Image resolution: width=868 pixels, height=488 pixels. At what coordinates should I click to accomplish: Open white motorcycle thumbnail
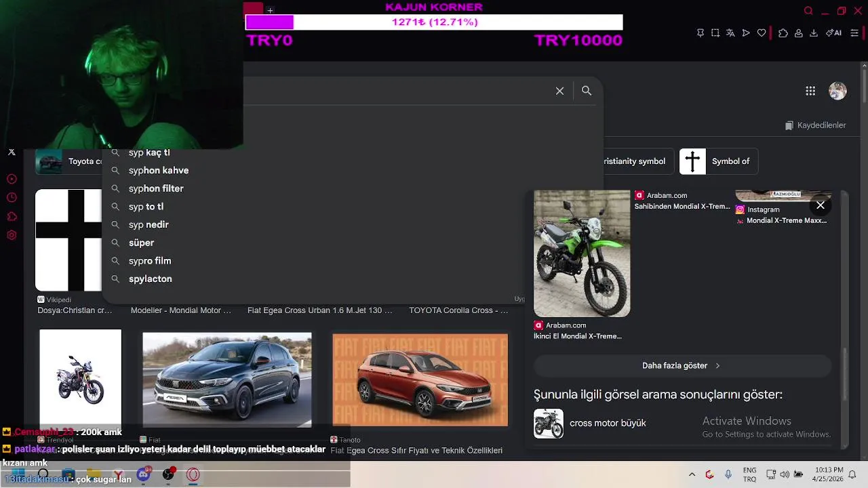point(81,378)
